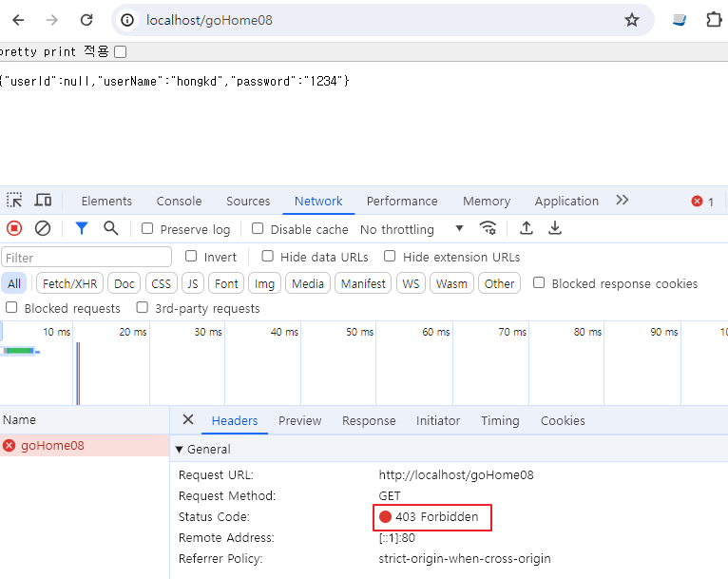Activate the inspect element picker
Screen dimensions: 728x579
pos(14,200)
